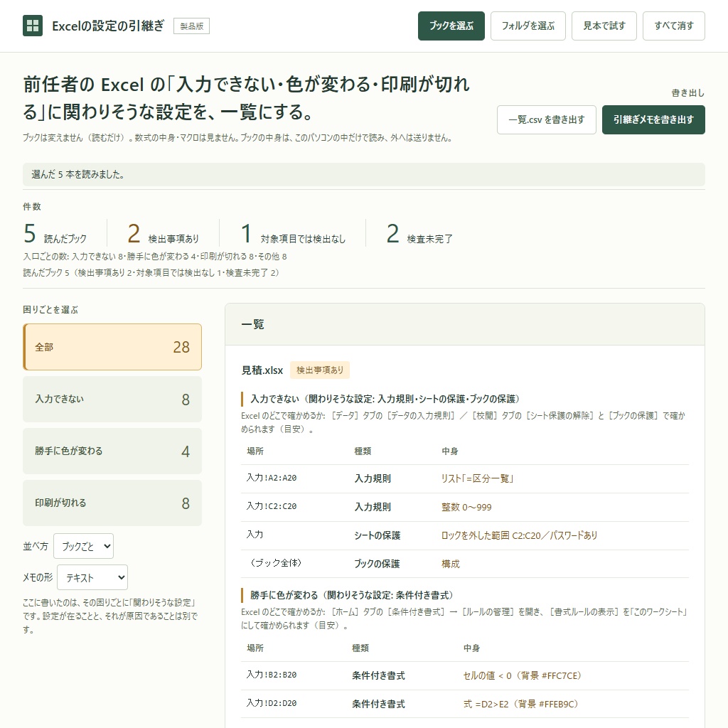Export 一覧.csv を書き出す
The image size is (728, 728).
click(x=547, y=119)
